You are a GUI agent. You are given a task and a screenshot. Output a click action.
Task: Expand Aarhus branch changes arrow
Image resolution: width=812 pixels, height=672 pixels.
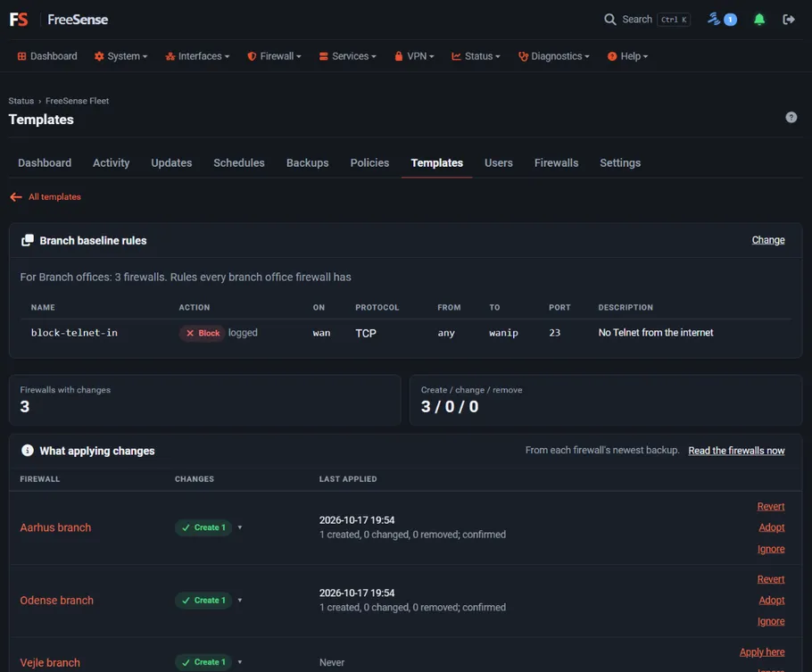240,527
